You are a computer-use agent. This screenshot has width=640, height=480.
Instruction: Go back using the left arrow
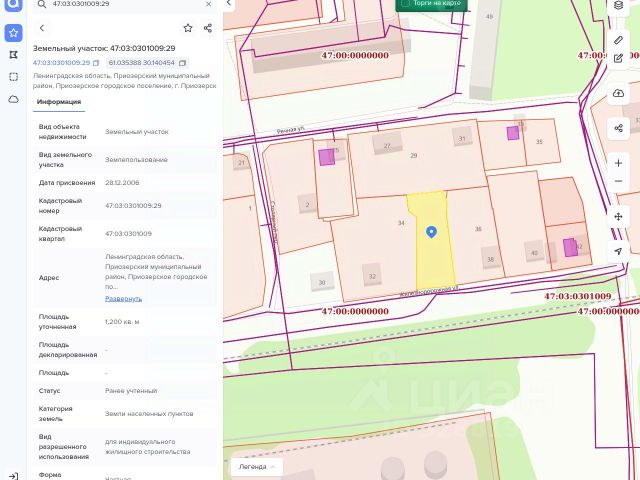point(42,28)
